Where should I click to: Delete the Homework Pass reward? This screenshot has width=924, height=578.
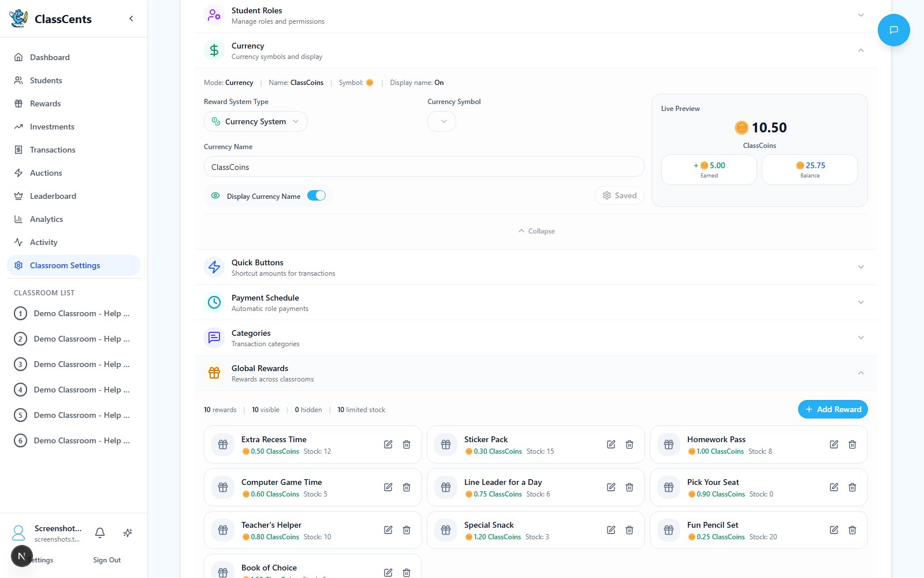coord(852,444)
